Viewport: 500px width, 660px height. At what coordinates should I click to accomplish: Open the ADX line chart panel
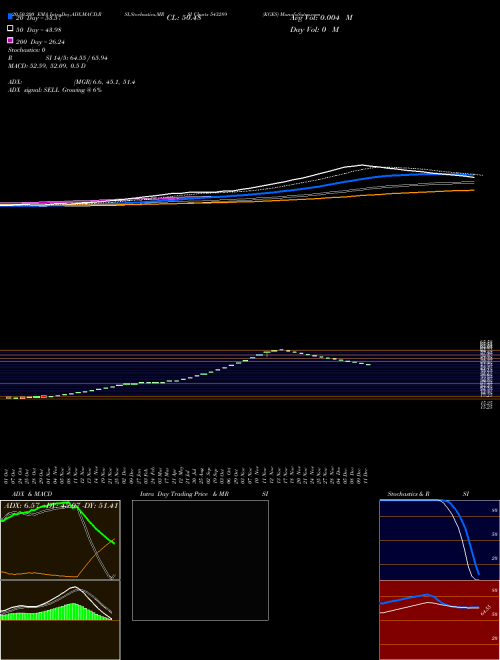coord(60,540)
